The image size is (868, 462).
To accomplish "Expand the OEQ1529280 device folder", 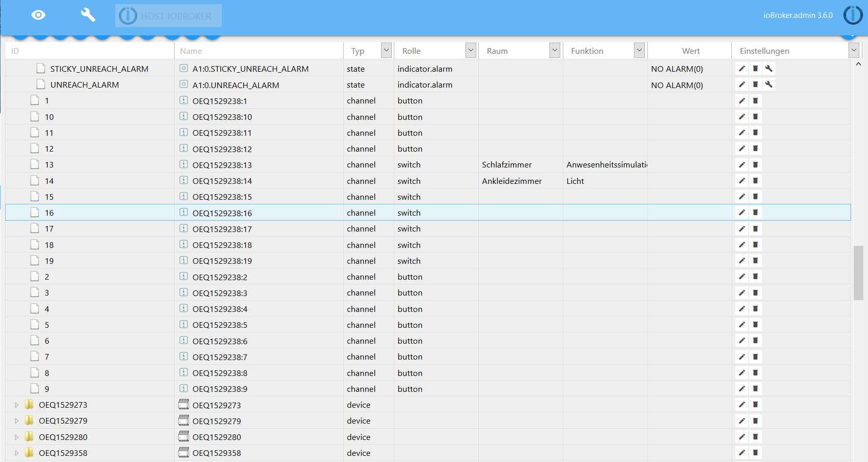I will point(16,437).
